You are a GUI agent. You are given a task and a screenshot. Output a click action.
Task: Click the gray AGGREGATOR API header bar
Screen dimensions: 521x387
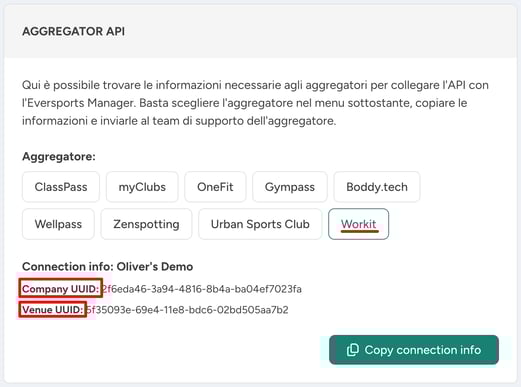coord(260,31)
